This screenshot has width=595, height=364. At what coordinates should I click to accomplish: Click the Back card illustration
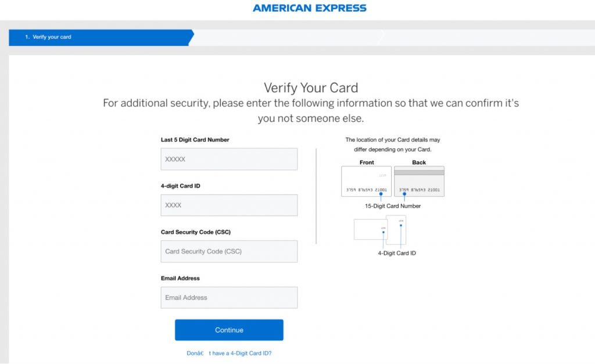tap(419, 181)
